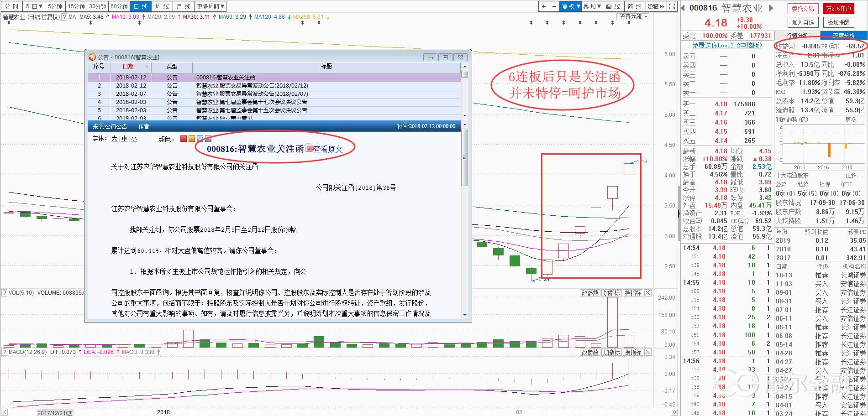The width and height of the screenshot is (868, 416).
Task: Click the 标题 column header
Action: point(326,67)
